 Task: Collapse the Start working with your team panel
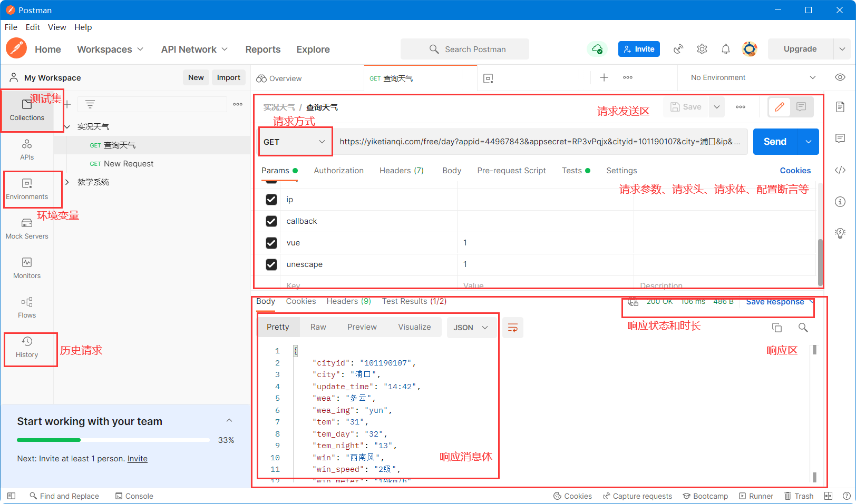point(229,420)
